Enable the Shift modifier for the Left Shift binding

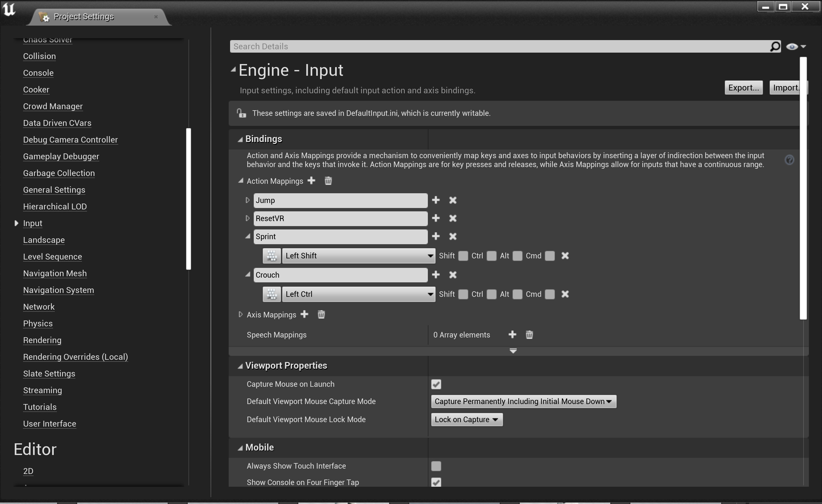[x=464, y=256]
